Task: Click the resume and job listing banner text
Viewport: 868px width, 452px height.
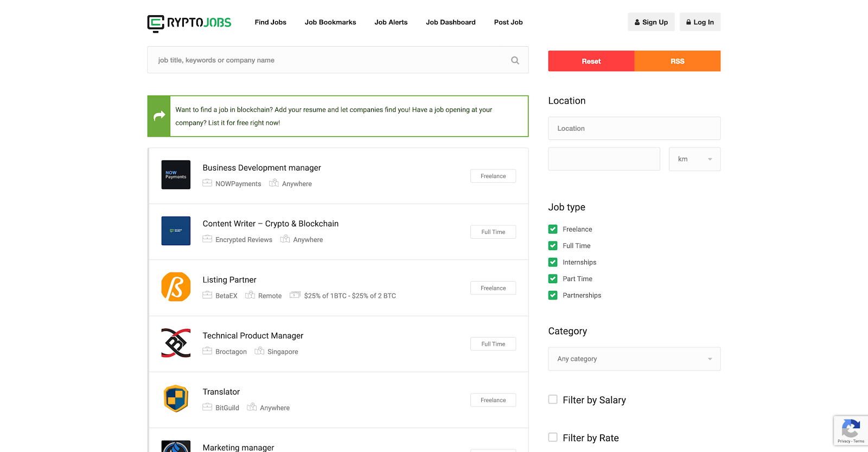Action: [334, 116]
